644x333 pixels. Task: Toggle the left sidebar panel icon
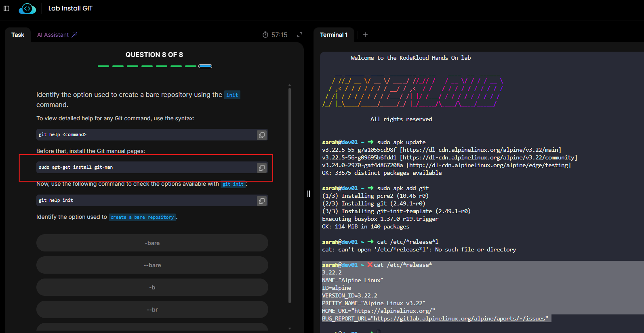click(x=6, y=8)
